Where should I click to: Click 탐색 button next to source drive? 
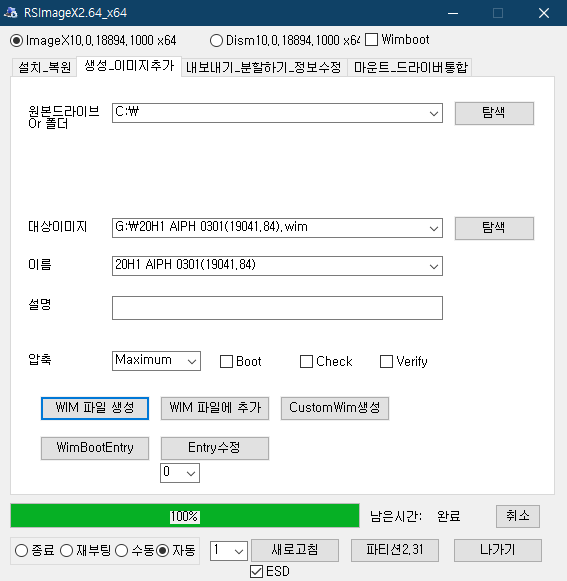click(x=494, y=113)
